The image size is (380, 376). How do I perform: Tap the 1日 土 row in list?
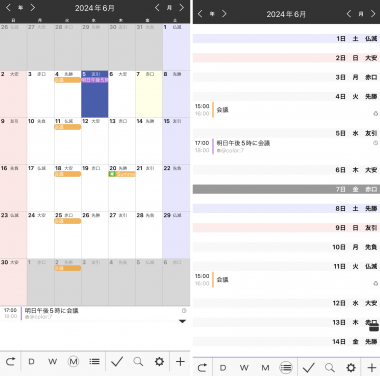click(x=286, y=39)
